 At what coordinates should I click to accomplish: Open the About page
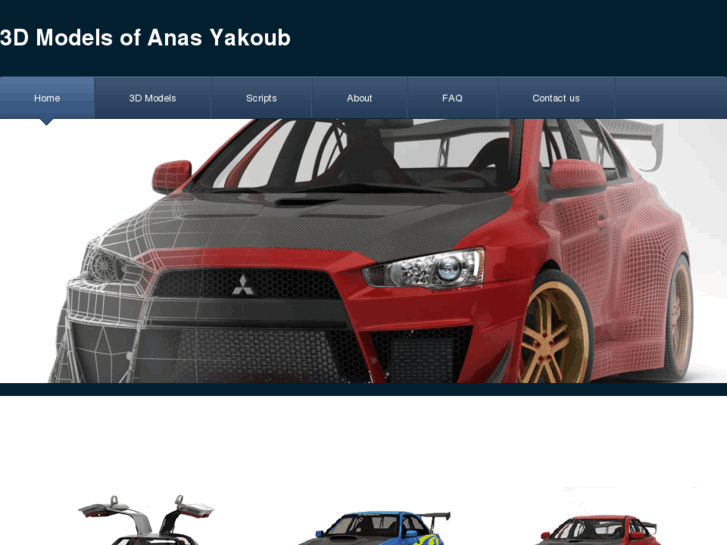359,98
